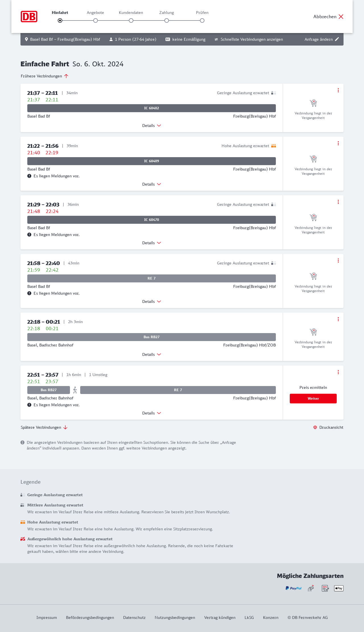Image resolution: width=364 pixels, height=632 pixels.
Task: Click the DB logo
Action: click(29, 17)
